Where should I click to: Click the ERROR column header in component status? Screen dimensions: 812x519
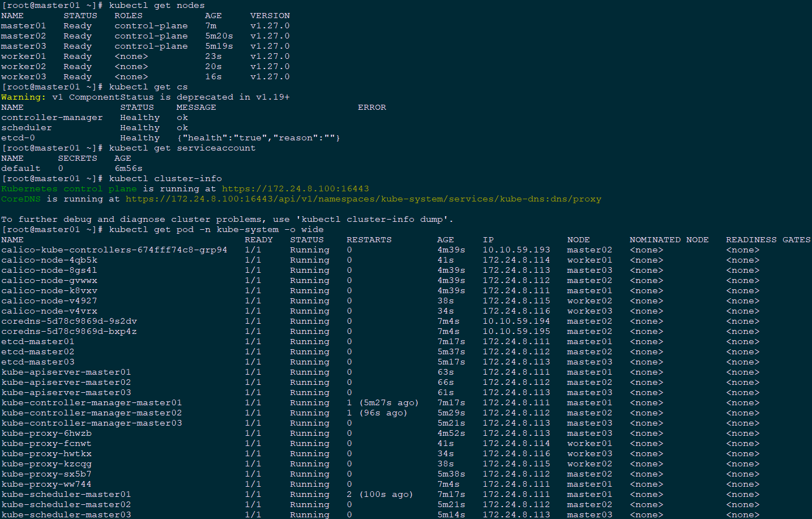371,108
